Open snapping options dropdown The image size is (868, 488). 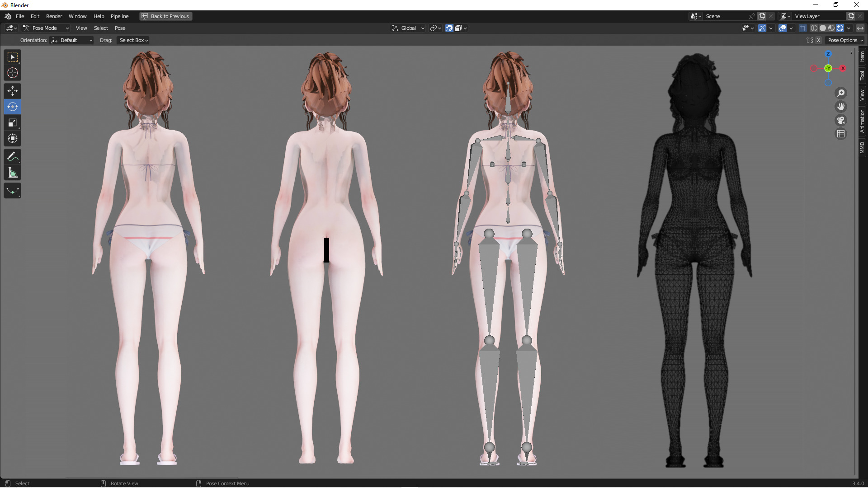(x=461, y=28)
